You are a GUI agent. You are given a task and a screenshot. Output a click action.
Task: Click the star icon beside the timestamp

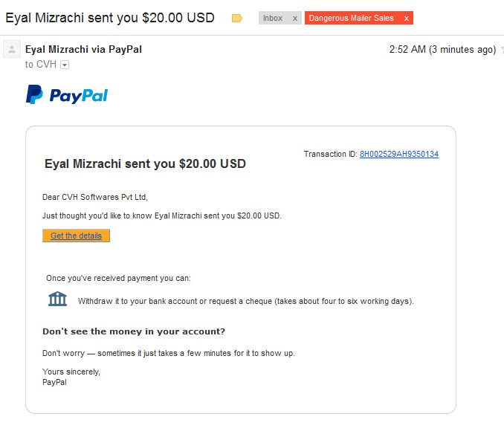click(502, 50)
